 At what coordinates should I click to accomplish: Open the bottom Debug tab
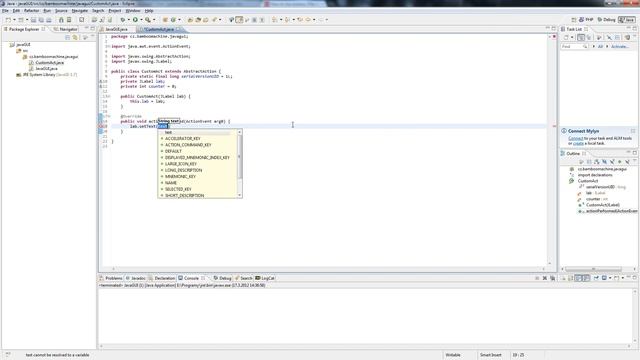222,278
